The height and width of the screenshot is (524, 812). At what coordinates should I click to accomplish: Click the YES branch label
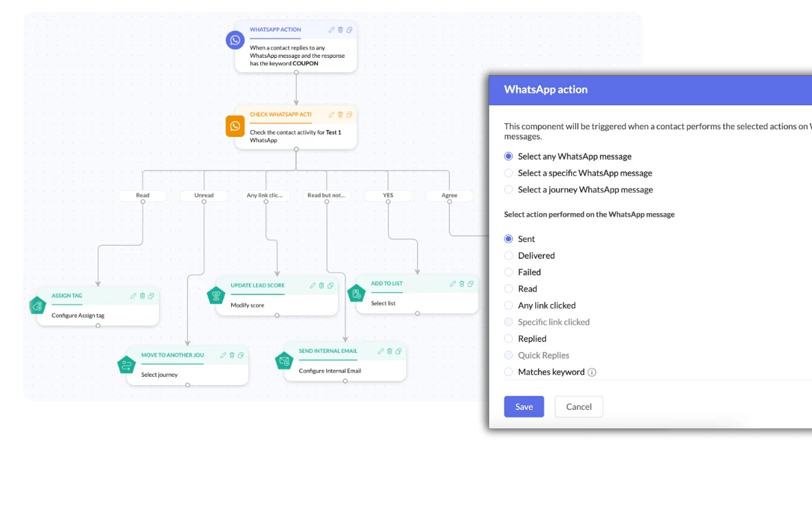point(388,195)
